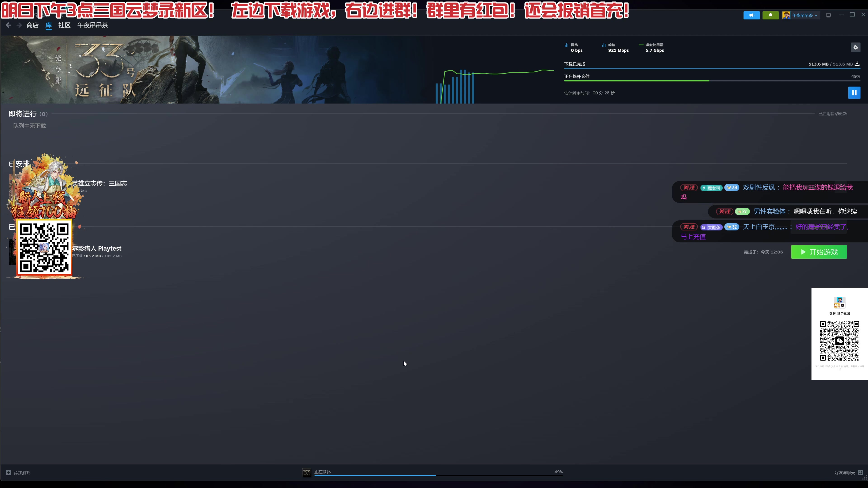The height and width of the screenshot is (488, 868).
Task: Click the 峰值 bar chart legend icon
Action: click(604, 45)
